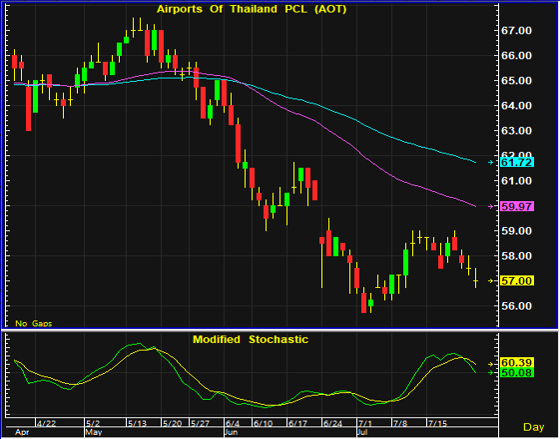Click the No Gaps label
The width and height of the screenshot is (560, 439).
pos(33,324)
